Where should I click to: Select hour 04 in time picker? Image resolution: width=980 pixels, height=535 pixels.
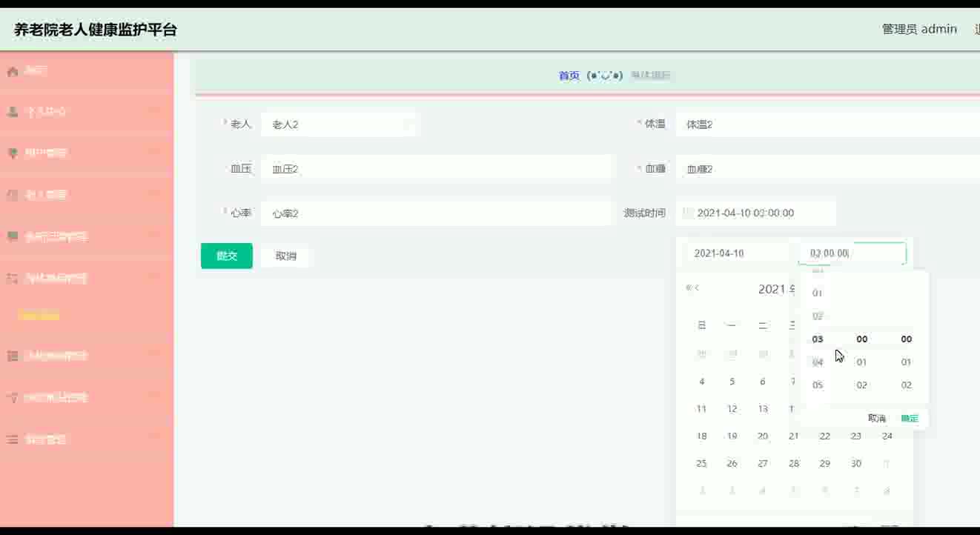[818, 362]
